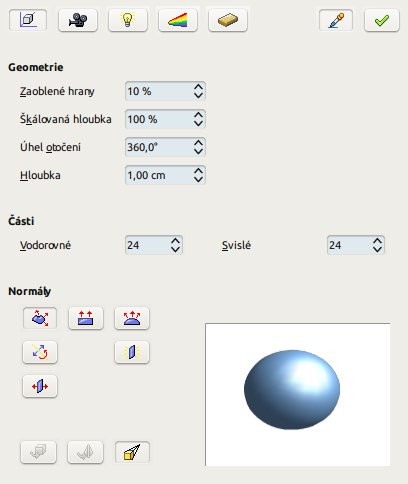Apply settings with the green checkmark button

pos(382,20)
